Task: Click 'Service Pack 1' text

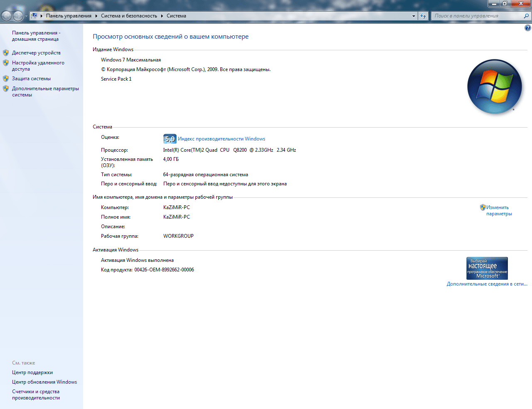Action: coord(116,79)
